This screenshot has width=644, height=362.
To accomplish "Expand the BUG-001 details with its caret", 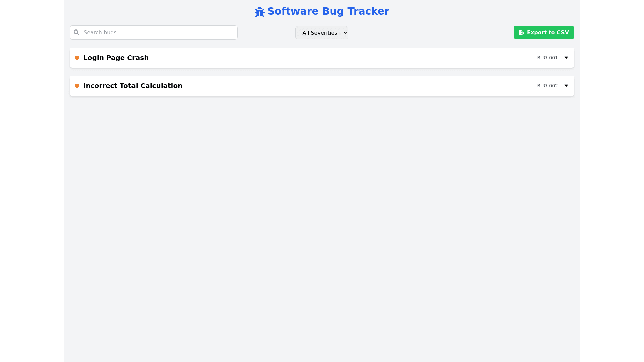I will coord(566,58).
